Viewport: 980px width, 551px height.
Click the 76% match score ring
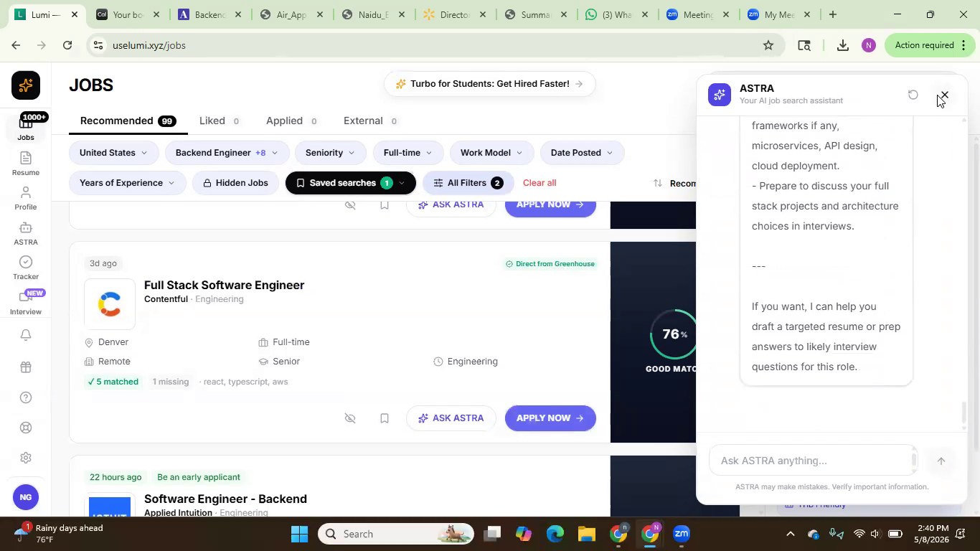[x=673, y=334]
